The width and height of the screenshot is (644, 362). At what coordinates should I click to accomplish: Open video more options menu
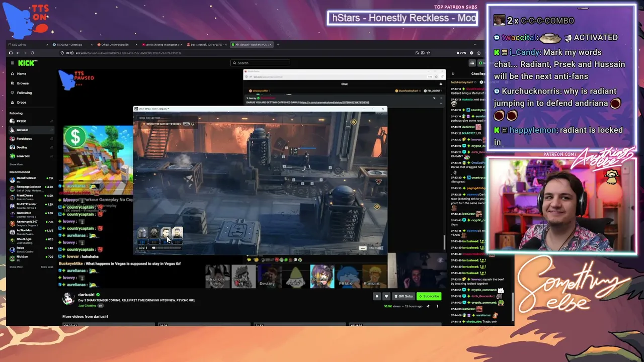[437, 306]
